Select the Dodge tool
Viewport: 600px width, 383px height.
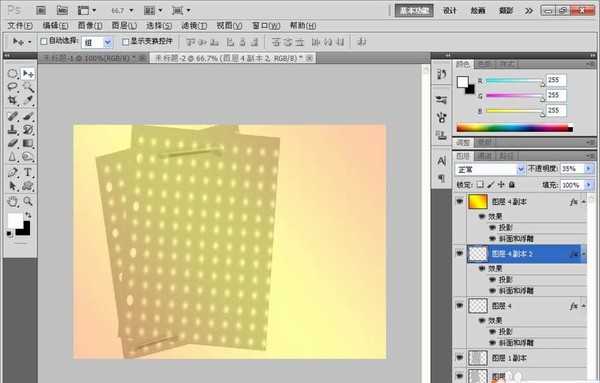28,157
